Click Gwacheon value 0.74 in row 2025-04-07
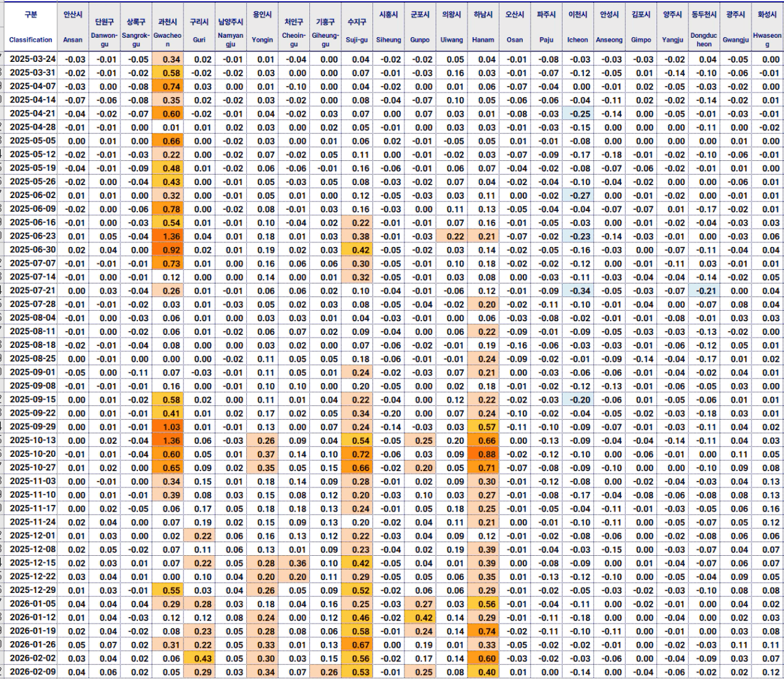 [x=168, y=87]
